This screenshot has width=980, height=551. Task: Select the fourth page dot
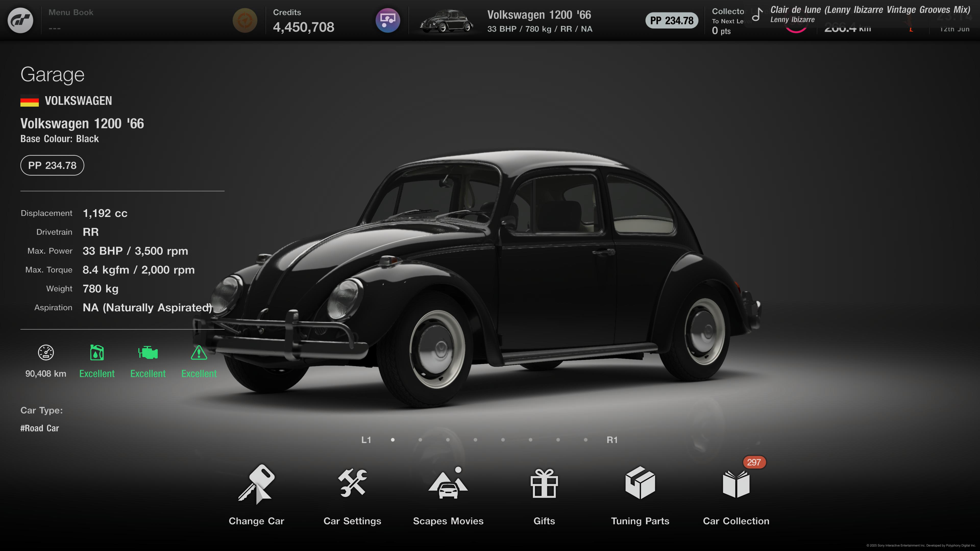point(475,440)
